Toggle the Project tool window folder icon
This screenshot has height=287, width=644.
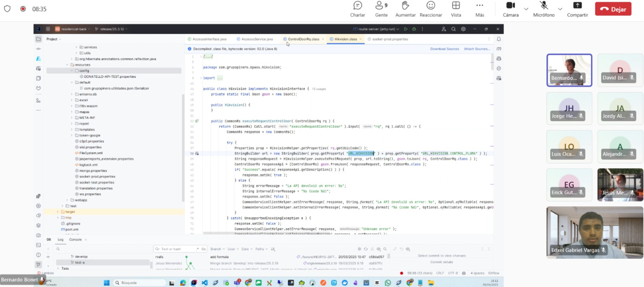click(38, 39)
